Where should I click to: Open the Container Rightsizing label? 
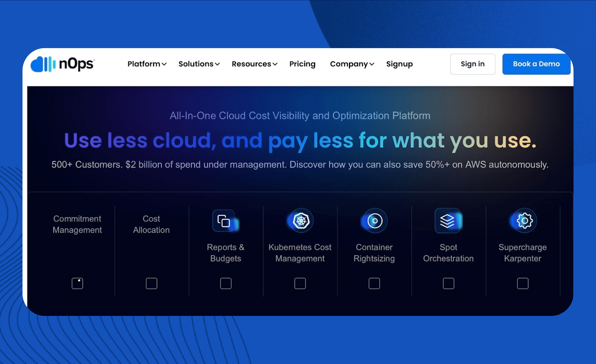point(374,253)
